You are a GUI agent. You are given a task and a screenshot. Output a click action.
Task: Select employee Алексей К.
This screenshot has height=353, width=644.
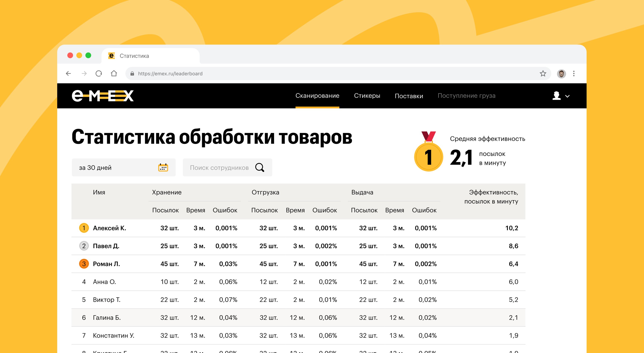(109, 228)
